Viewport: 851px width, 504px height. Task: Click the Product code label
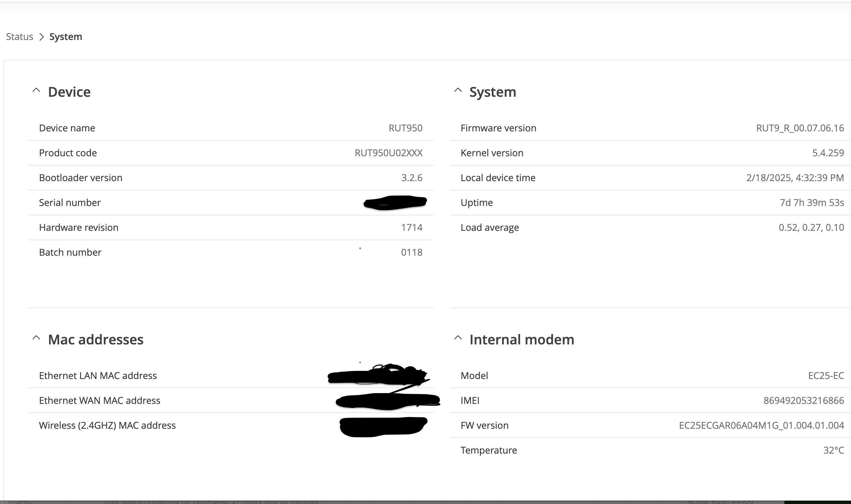click(x=68, y=153)
